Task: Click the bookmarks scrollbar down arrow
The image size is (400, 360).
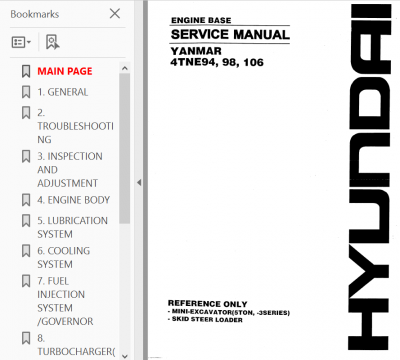Action: tap(125, 356)
